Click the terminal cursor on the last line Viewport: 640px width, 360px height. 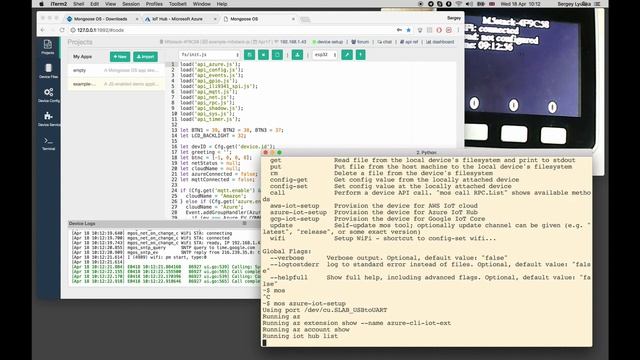pos(264,343)
